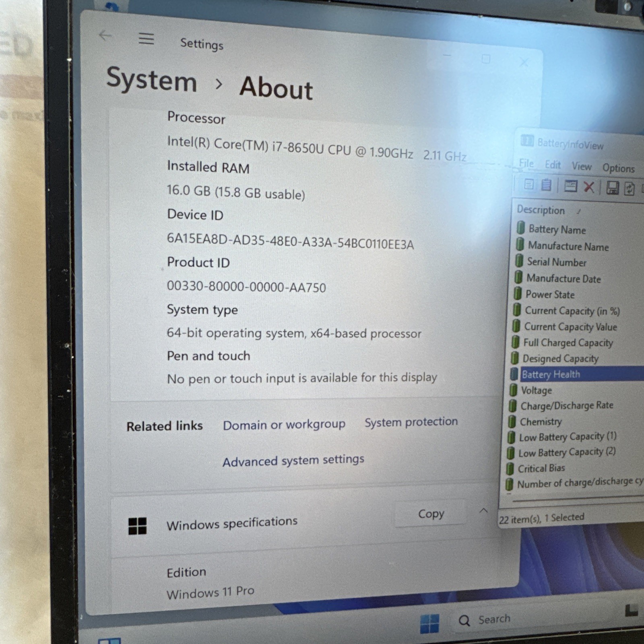The image size is (644, 644).
Task: Click battery icon beside Battery Name
Action: click(520, 228)
